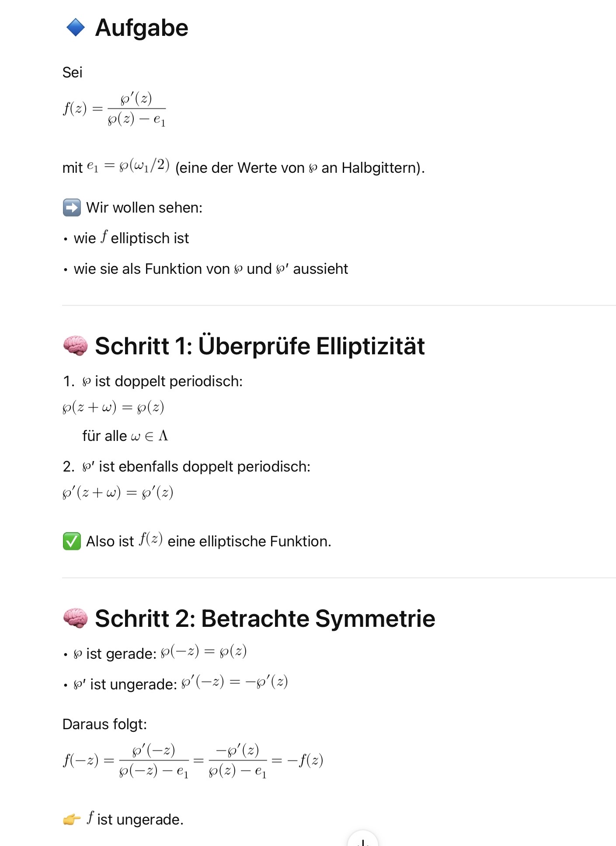Click the green checkmark emoji before 'Also ist'
This screenshot has height=846, width=616.
coord(72,542)
